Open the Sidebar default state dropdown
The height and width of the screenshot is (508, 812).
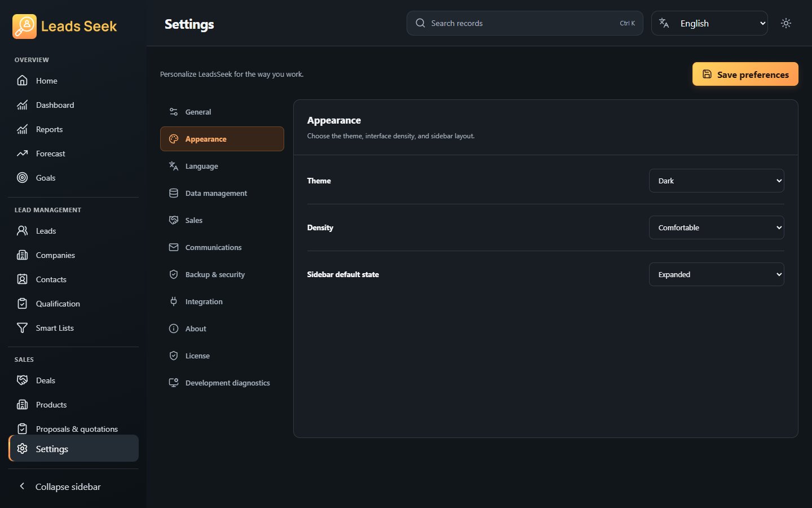tap(717, 274)
